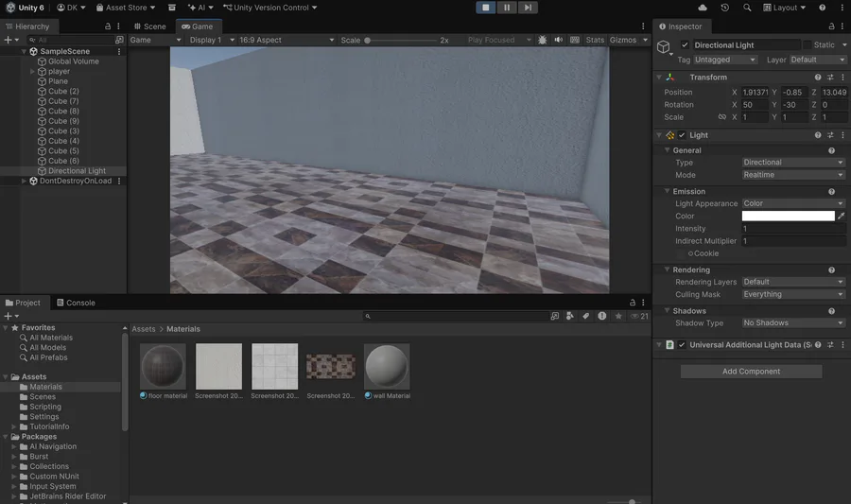Select the Plane object in Hierarchy
The height and width of the screenshot is (504, 851).
click(58, 81)
